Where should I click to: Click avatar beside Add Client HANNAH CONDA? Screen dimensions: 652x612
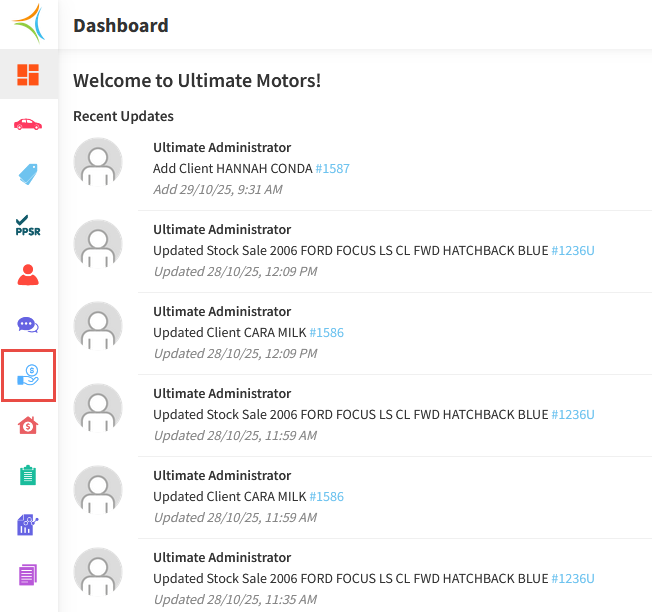98,162
